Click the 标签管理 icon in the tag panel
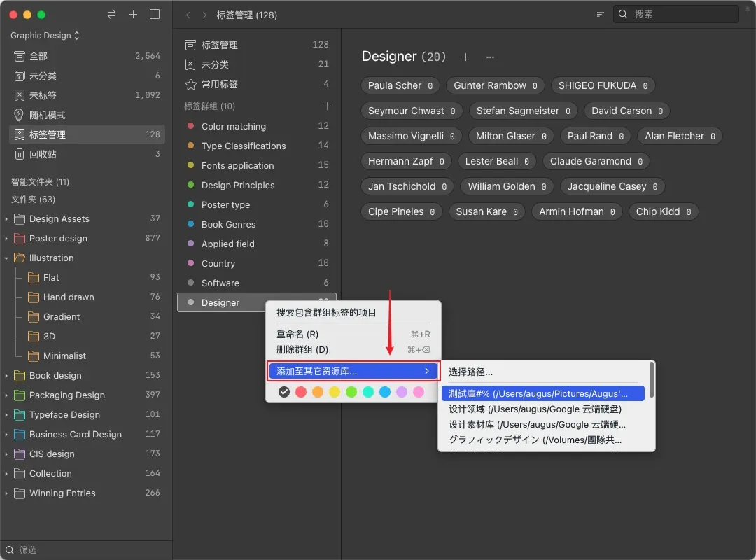Image resolution: width=756 pixels, height=560 pixels. point(190,45)
